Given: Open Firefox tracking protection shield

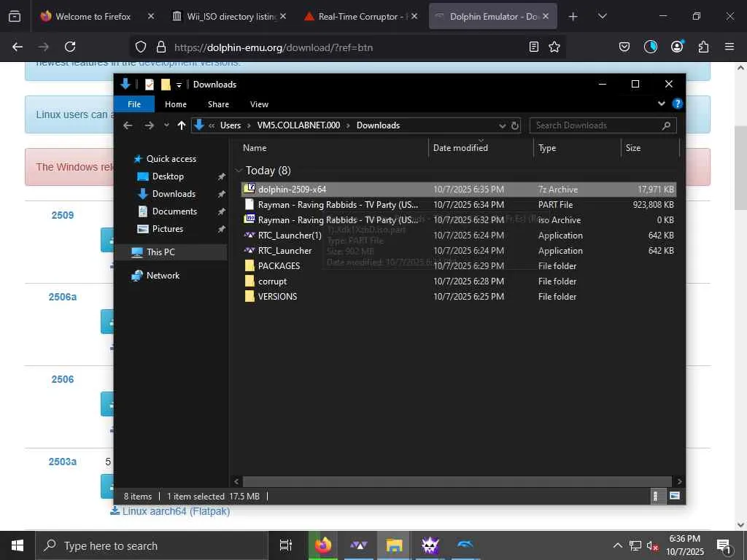Looking at the screenshot, I should click(141, 47).
